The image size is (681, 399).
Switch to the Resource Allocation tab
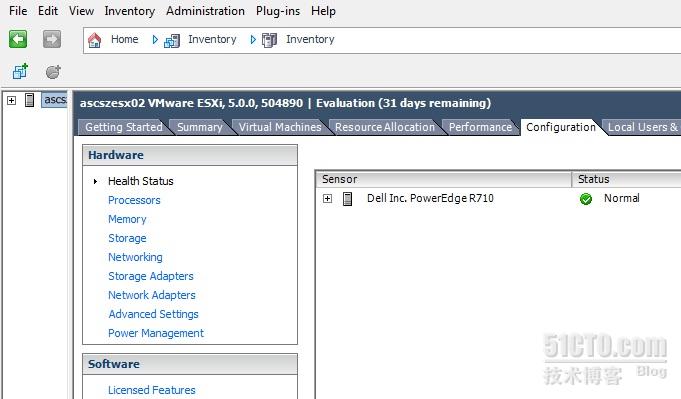tap(385, 127)
